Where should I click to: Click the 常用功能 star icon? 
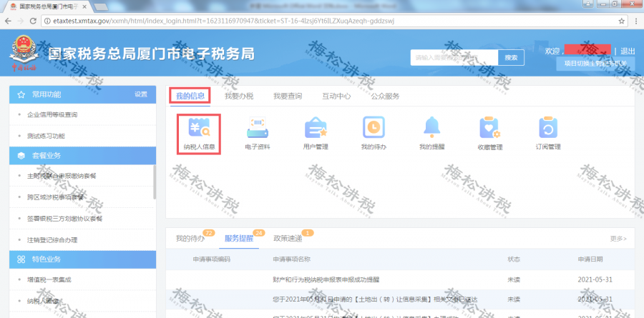(x=21, y=95)
